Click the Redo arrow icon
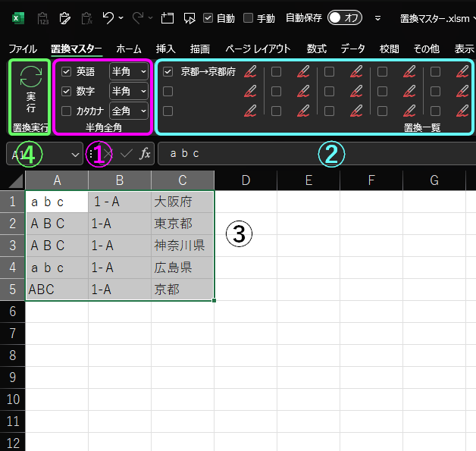This screenshot has width=476, height=451. tap(138, 17)
